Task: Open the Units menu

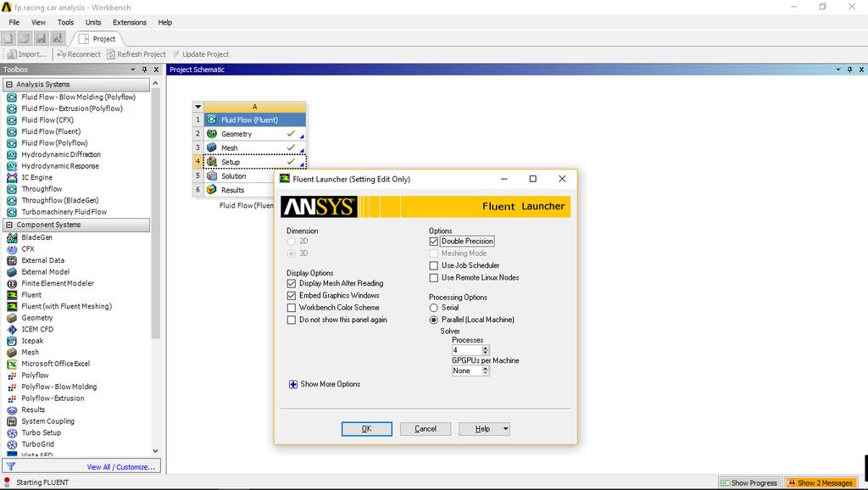Action: 93,22
